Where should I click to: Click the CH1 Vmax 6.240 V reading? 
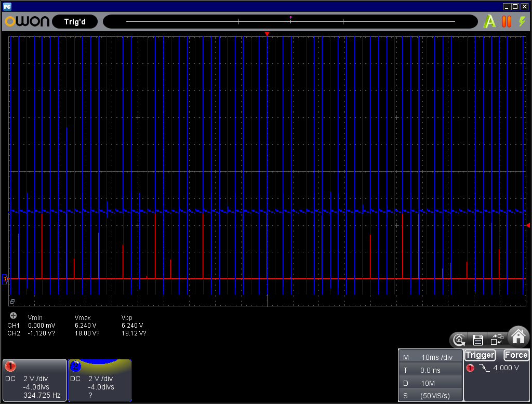(85, 325)
